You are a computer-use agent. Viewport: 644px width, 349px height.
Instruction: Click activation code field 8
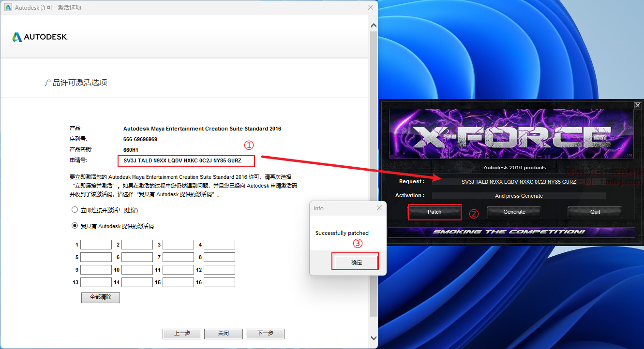click(x=219, y=257)
